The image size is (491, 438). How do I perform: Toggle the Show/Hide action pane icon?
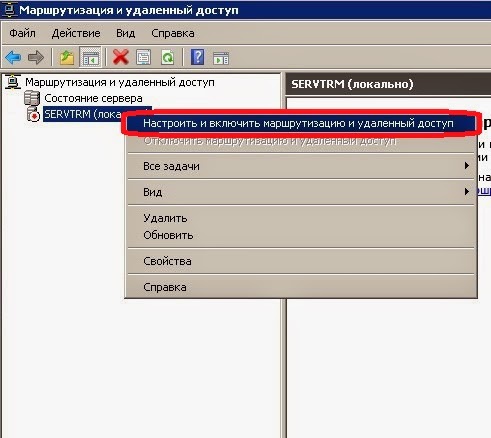pos(221,58)
